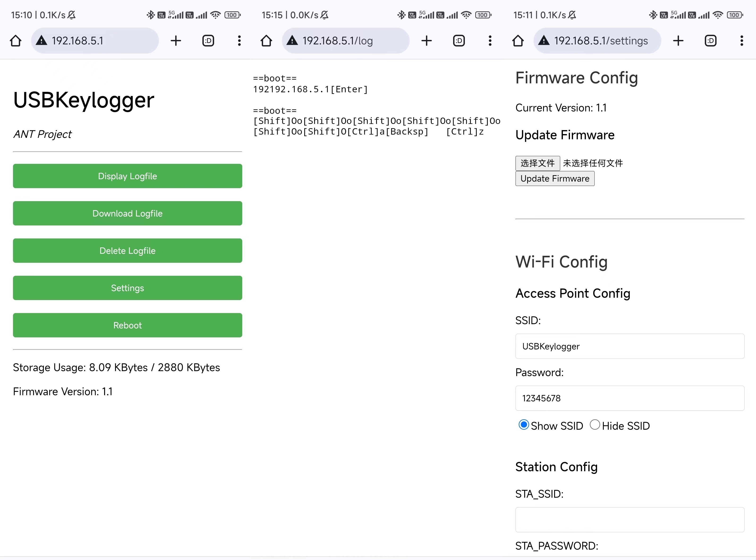756x560 pixels.
Task: Select the Hide SSID radio button
Action: point(595,425)
